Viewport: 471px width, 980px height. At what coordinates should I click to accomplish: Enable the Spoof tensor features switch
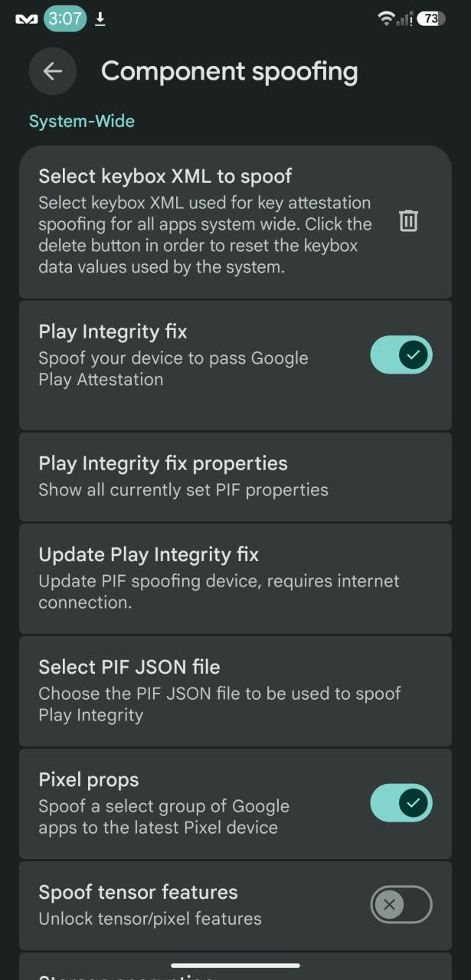401,905
